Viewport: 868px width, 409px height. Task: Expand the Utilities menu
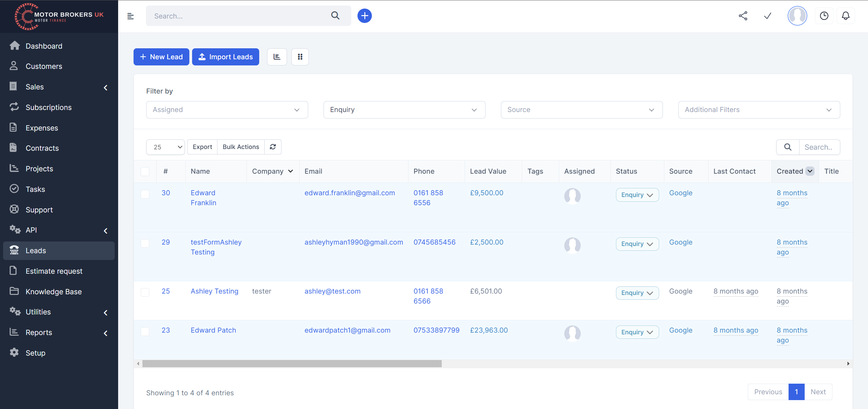pos(59,312)
